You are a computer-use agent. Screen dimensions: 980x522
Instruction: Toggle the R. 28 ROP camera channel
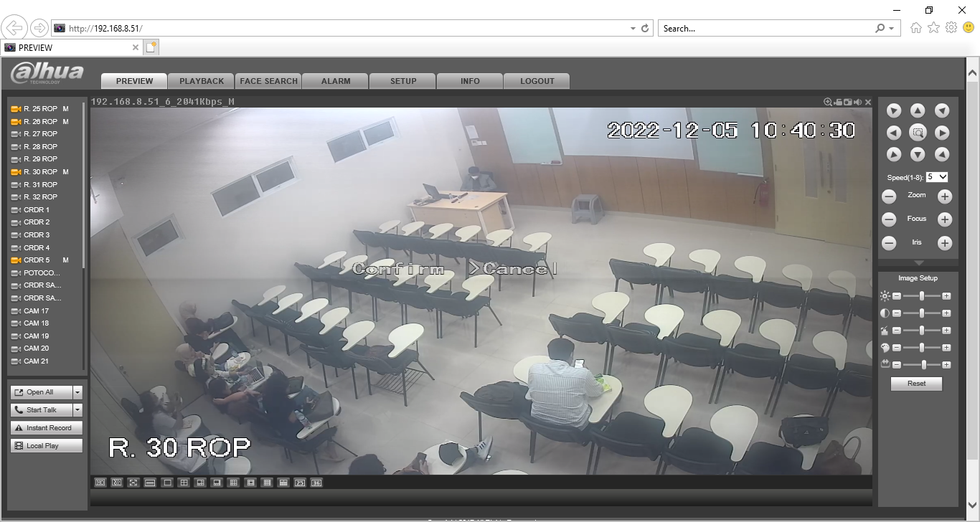(40, 147)
